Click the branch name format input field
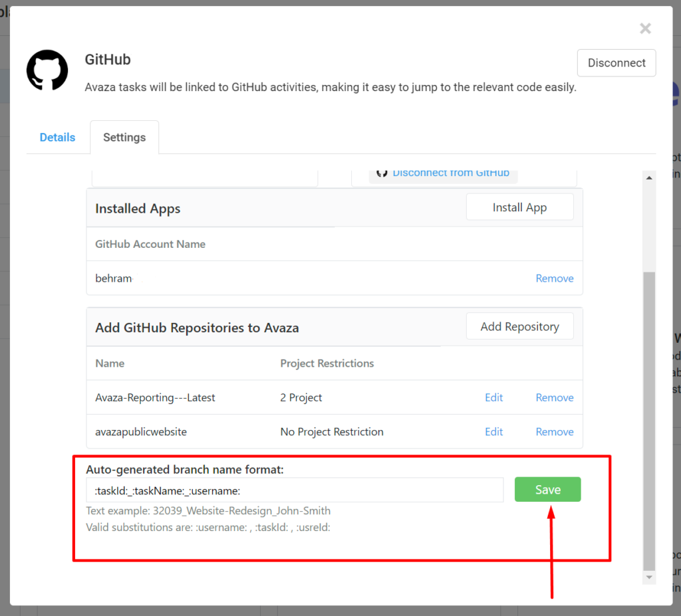This screenshot has width=681, height=616. click(295, 490)
